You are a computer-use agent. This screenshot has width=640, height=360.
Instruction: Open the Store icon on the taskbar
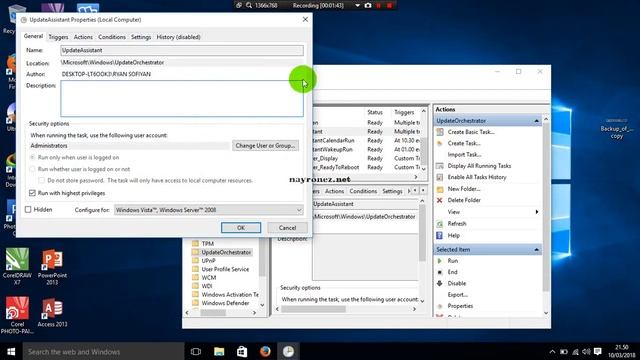pyautogui.click(x=242, y=351)
